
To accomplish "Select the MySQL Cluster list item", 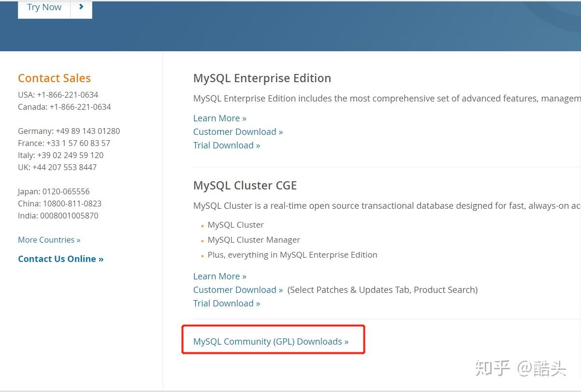I will [x=235, y=225].
